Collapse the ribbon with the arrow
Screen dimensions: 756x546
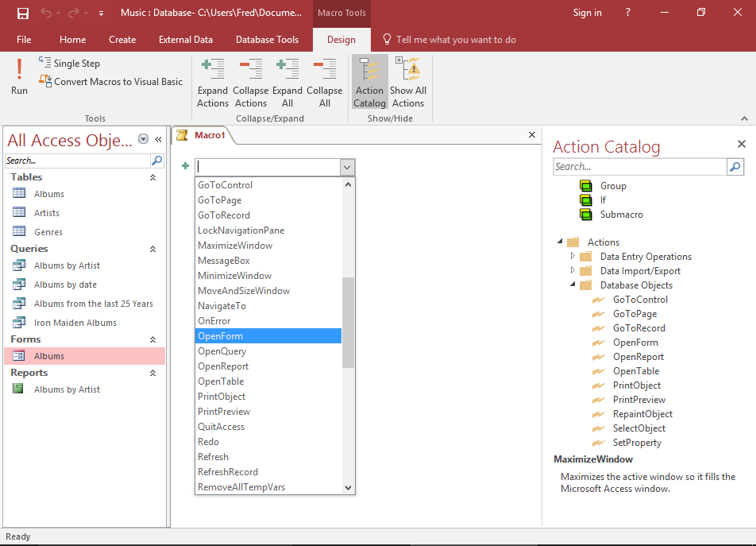click(744, 118)
